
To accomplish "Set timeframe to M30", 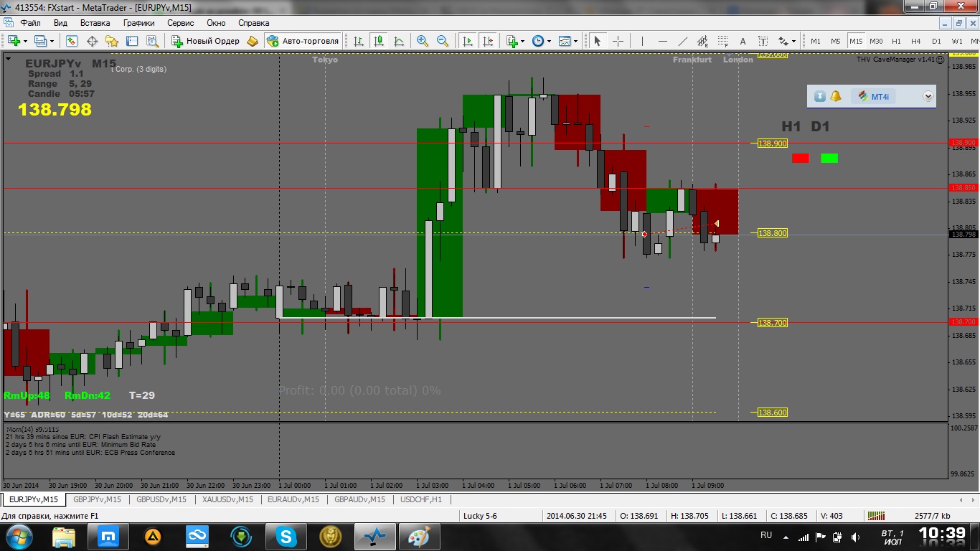I will click(876, 41).
